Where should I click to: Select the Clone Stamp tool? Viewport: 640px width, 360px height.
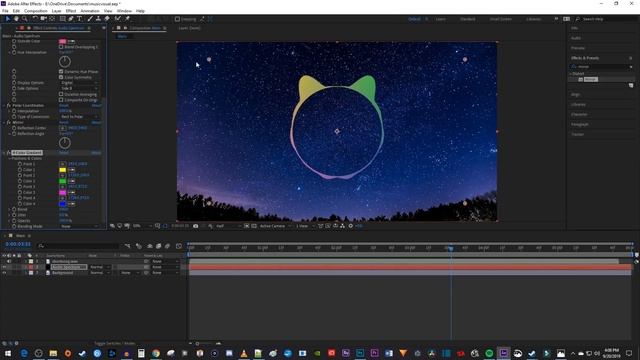(x=98, y=19)
